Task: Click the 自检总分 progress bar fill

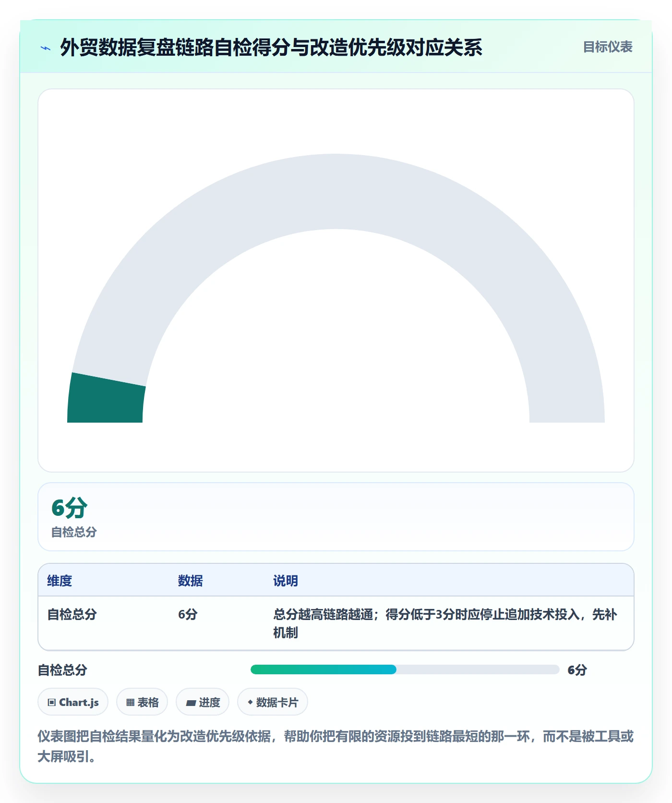Action: pos(324,669)
